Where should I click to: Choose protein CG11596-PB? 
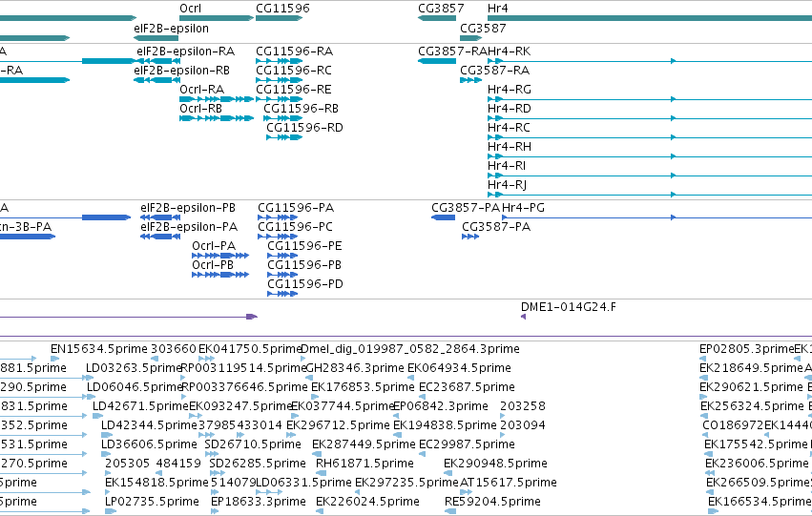(304, 265)
